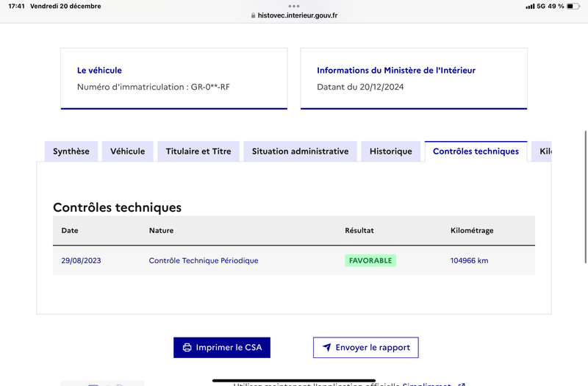Switch to the Véhicule tab
Viewport: 588px width, 386px height.
pos(127,151)
